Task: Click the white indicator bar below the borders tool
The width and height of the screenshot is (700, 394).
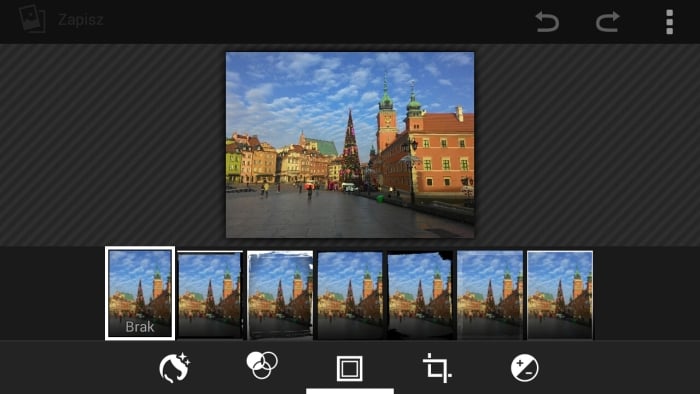Action: pyautogui.click(x=350, y=391)
